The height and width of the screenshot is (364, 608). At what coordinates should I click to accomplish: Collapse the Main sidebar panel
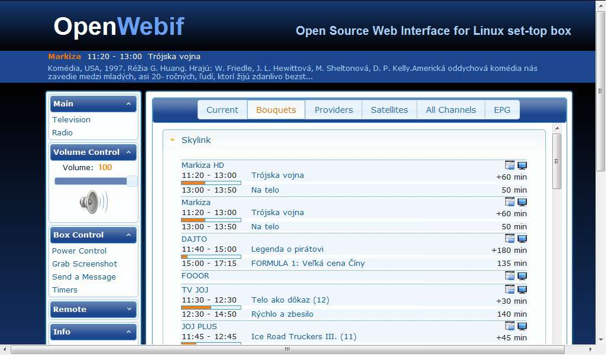tap(128, 104)
